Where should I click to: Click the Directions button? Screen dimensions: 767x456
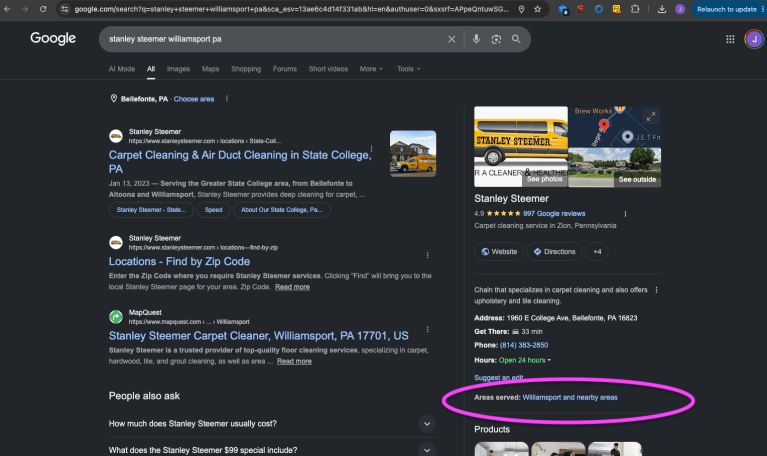554,251
